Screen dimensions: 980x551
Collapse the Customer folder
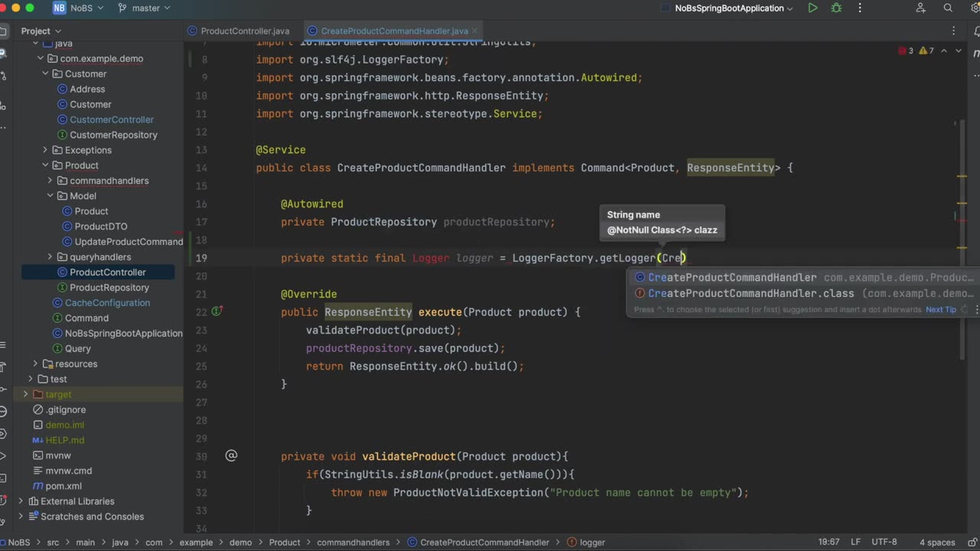tap(45, 73)
